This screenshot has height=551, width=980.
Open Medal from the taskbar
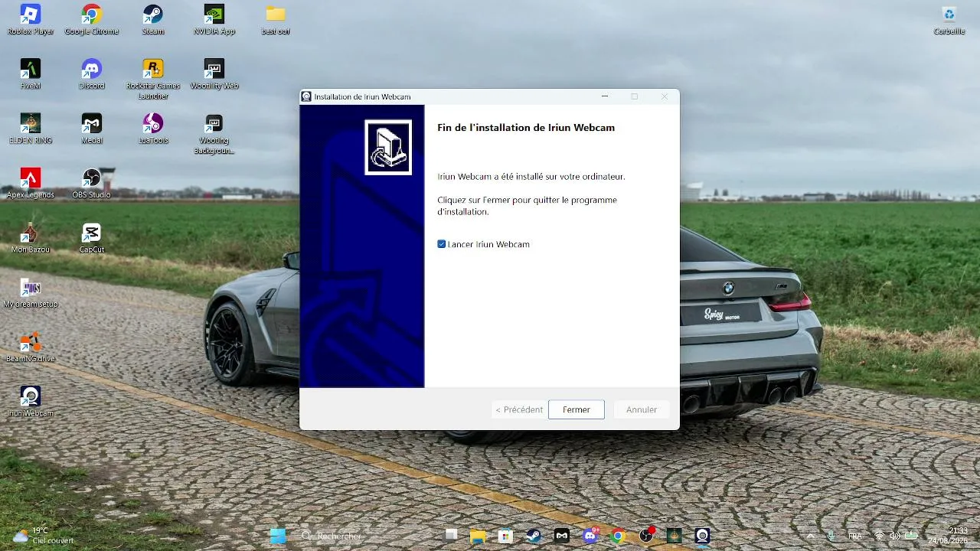(x=562, y=536)
